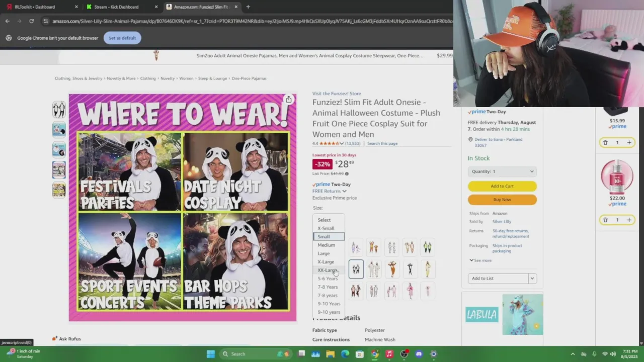The height and width of the screenshot is (362, 644).
Task: Open the 30-day free returns link
Action: [510, 234]
